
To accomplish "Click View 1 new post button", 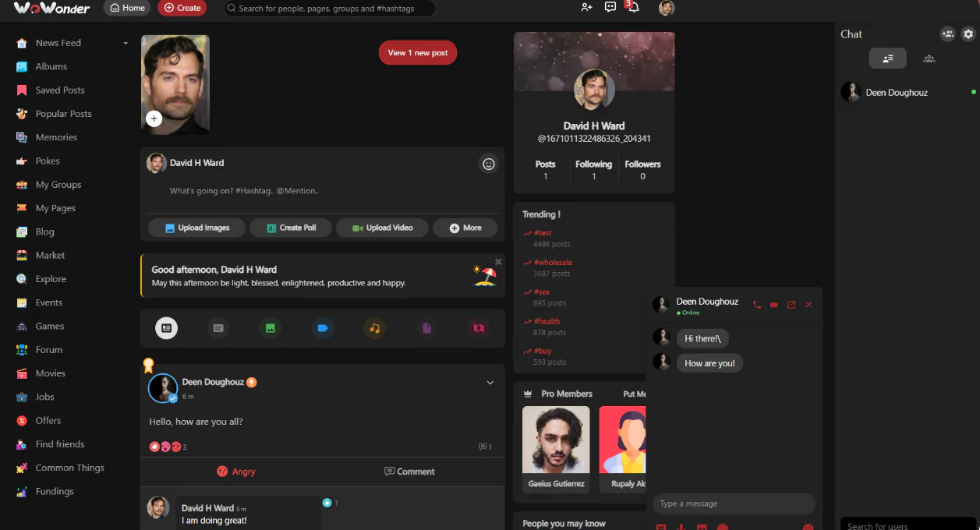I will pos(418,53).
